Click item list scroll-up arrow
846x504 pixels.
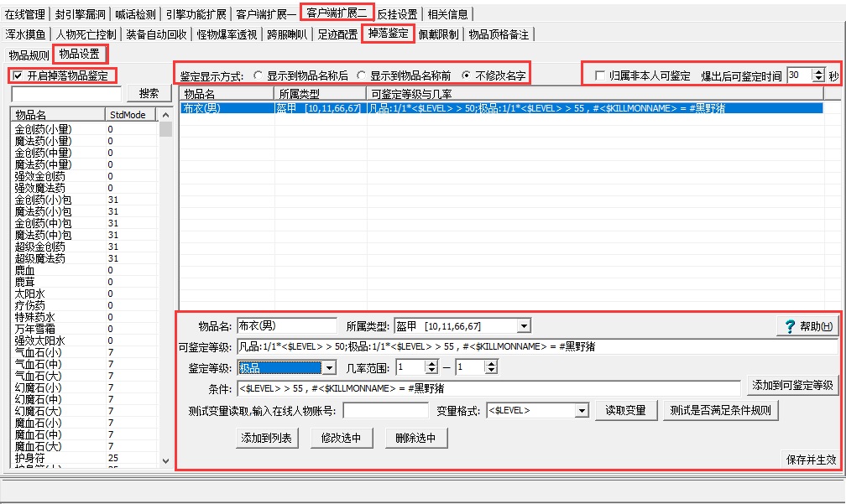point(165,115)
